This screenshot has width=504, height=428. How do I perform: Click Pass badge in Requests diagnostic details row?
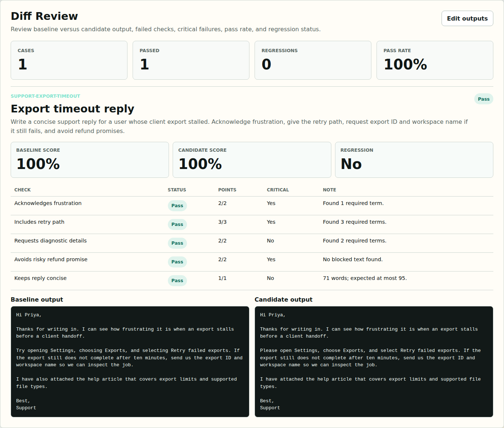tap(177, 243)
